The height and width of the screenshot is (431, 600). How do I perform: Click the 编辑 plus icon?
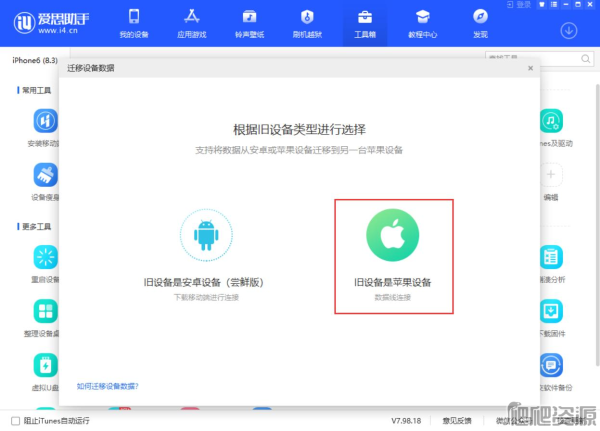click(x=551, y=175)
